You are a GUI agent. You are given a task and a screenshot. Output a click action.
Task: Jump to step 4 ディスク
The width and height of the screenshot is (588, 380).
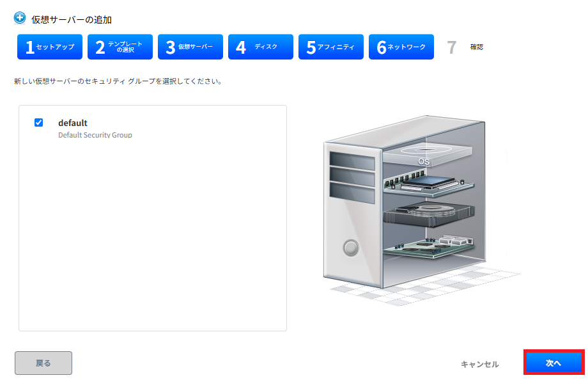point(261,47)
